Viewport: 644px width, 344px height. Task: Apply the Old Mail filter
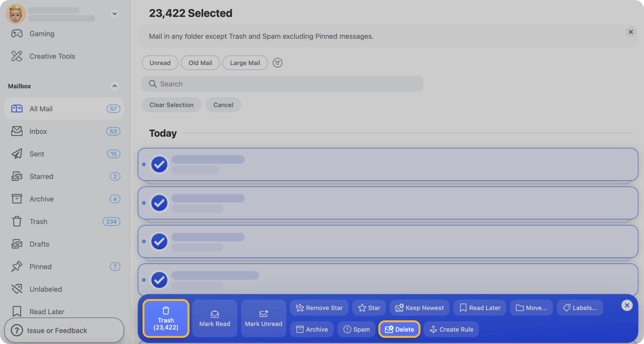pyautogui.click(x=200, y=63)
